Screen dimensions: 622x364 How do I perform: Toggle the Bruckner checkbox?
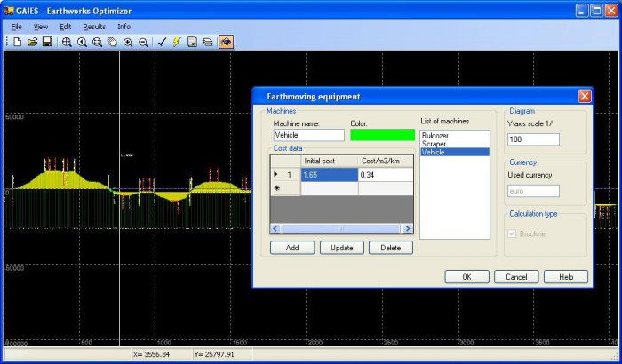tap(512, 234)
